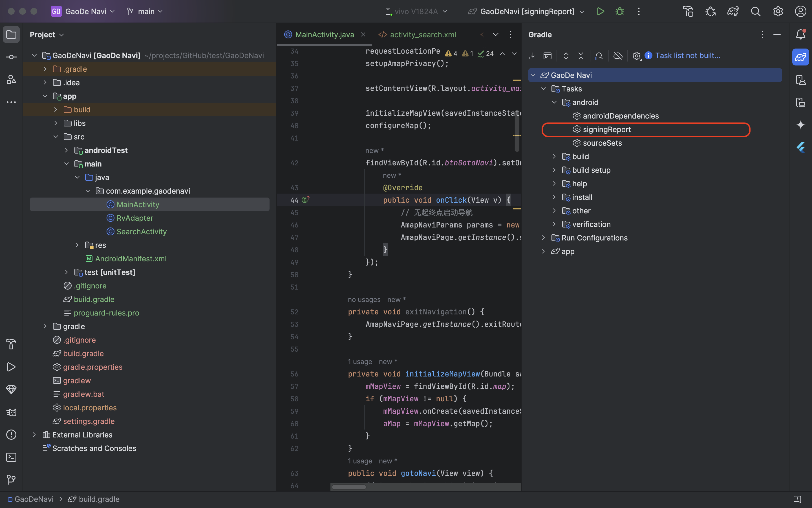The height and width of the screenshot is (508, 812).
Task: Open AndroidManifest.xml file
Action: click(x=131, y=258)
